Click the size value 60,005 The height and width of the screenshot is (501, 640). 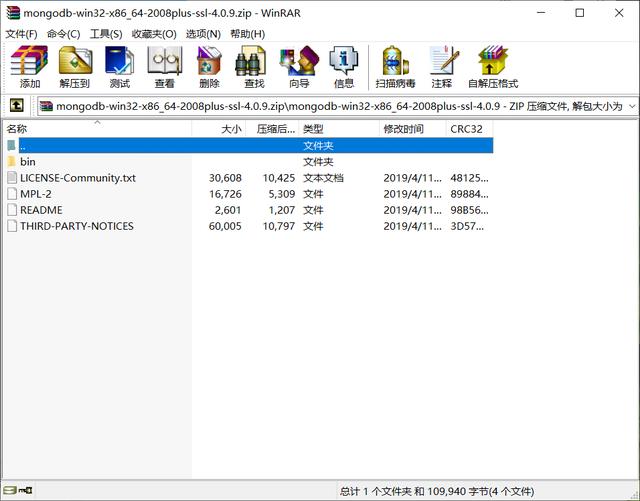tap(225, 226)
